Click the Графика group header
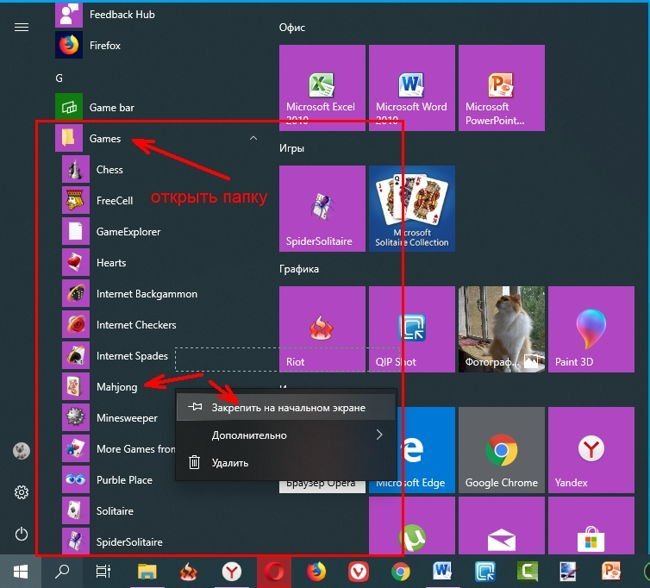Viewport: 650px width, 588px height. pos(299,269)
